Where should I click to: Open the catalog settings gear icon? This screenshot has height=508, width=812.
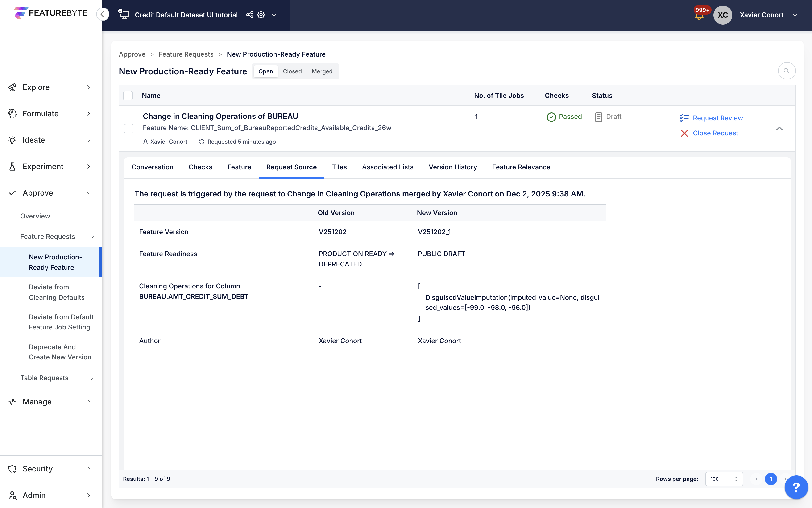click(x=261, y=15)
